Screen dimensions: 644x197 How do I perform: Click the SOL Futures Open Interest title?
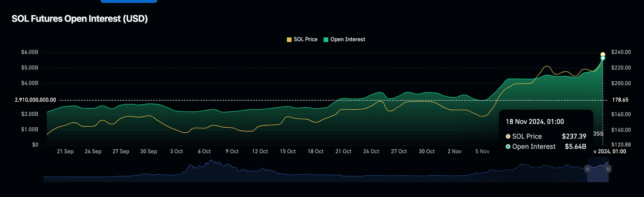pyautogui.click(x=80, y=19)
